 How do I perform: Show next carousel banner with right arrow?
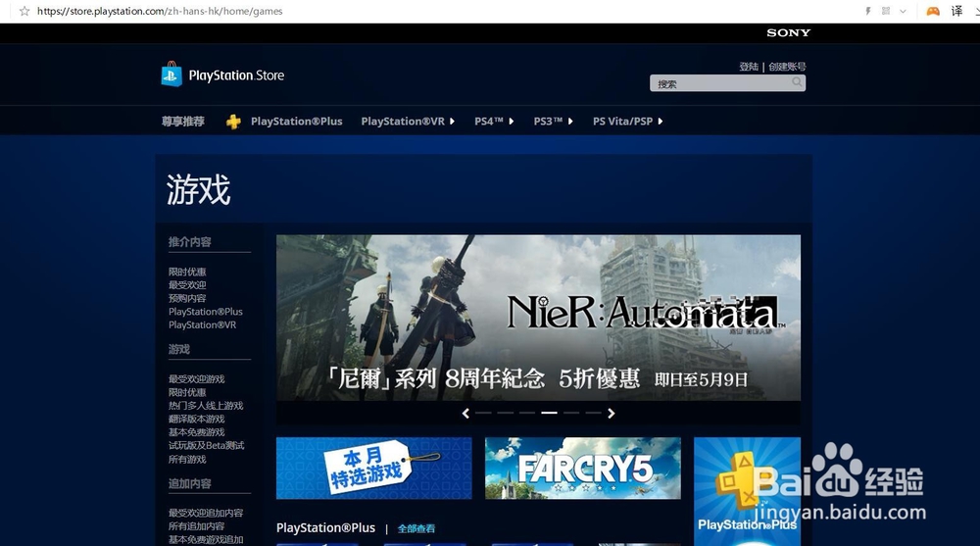coord(612,414)
